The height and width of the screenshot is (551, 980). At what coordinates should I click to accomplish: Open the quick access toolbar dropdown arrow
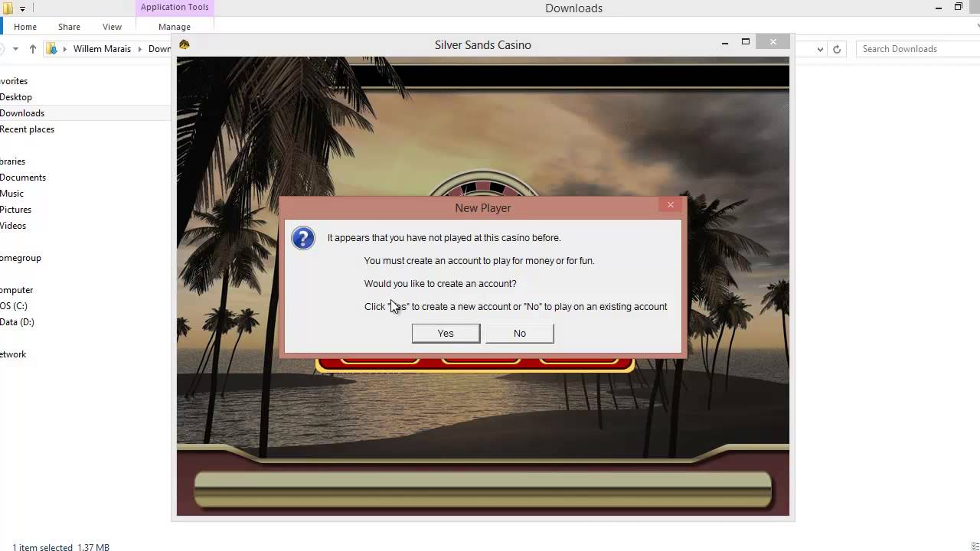click(23, 9)
